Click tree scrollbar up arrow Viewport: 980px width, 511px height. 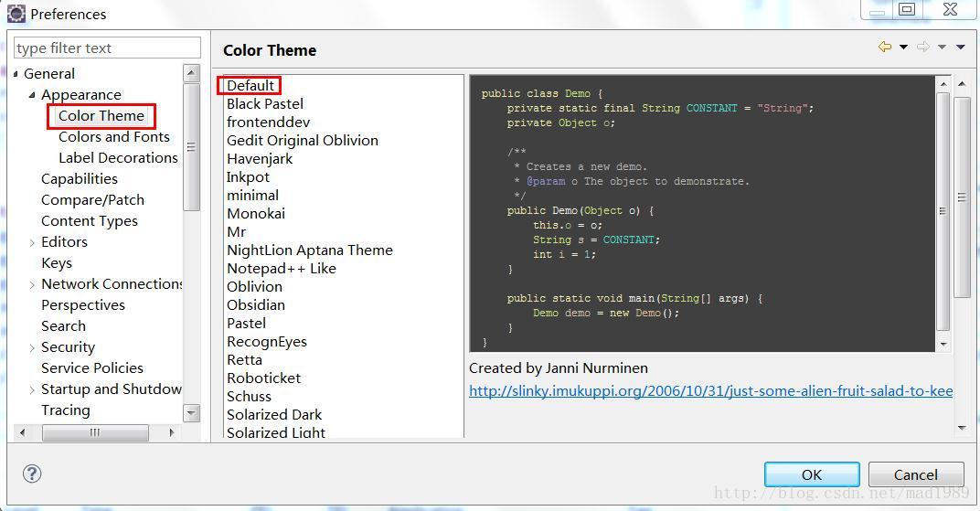click(192, 73)
